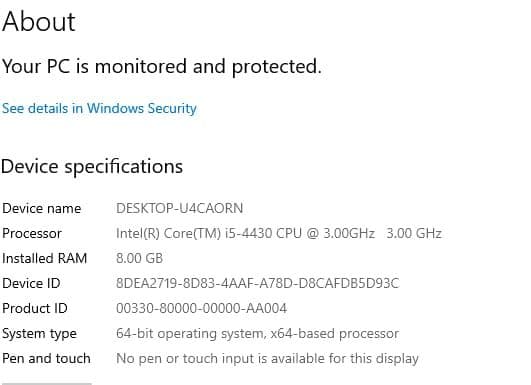Select the 00330-80000-00000-AA004 product ID
Image resolution: width=531 pixels, height=385 pixels.
pyautogui.click(x=201, y=308)
